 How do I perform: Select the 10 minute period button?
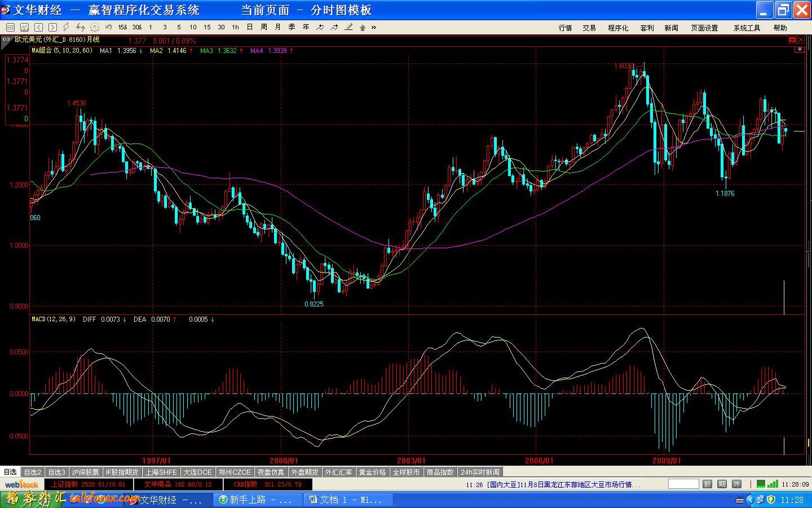pos(193,27)
